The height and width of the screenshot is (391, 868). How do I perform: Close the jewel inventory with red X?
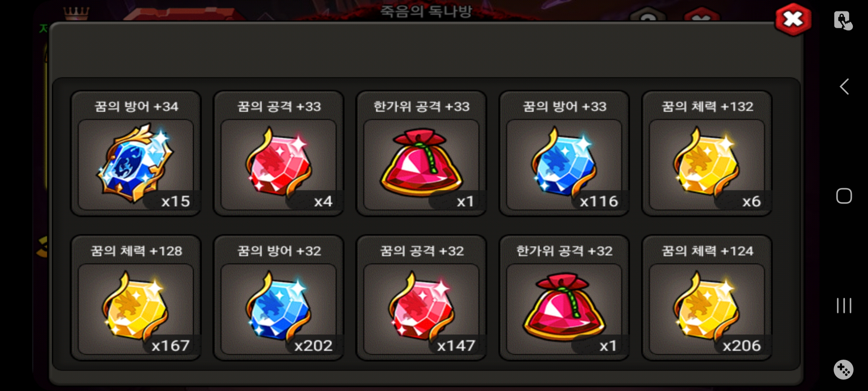click(x=793, y=19)
